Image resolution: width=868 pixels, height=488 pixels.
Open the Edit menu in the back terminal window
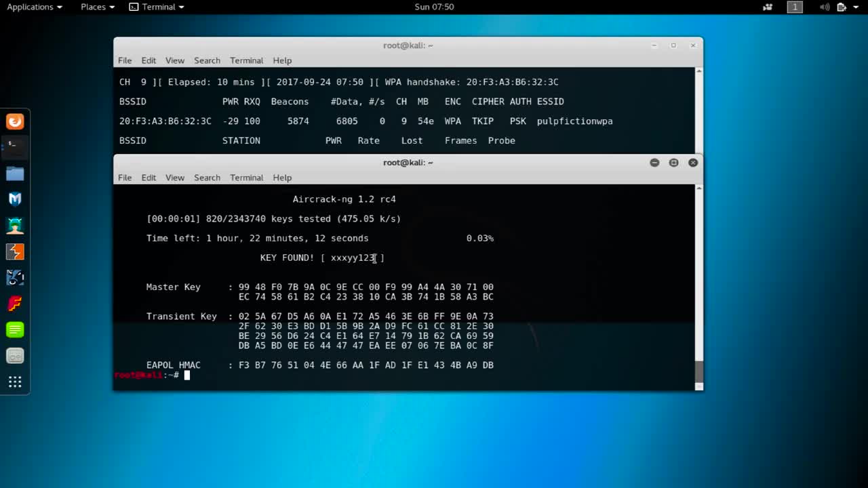149,60
